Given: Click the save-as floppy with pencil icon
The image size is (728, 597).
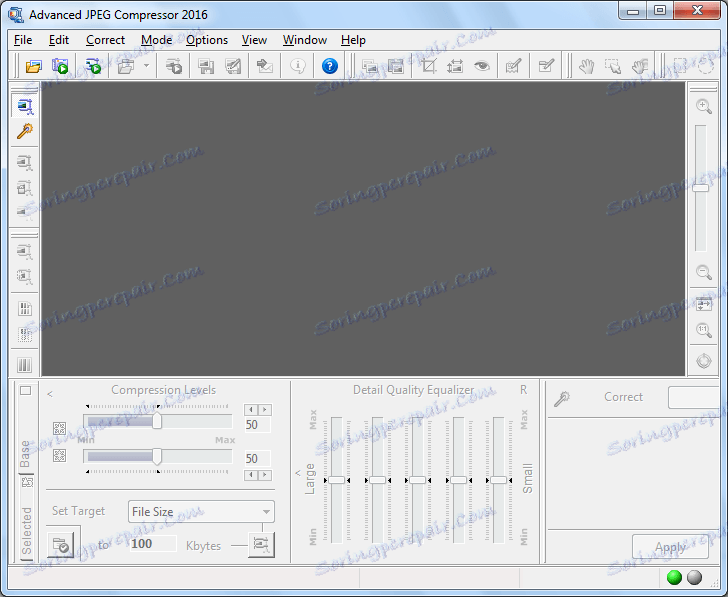Looking at the screenshot, I should [233, 66].
